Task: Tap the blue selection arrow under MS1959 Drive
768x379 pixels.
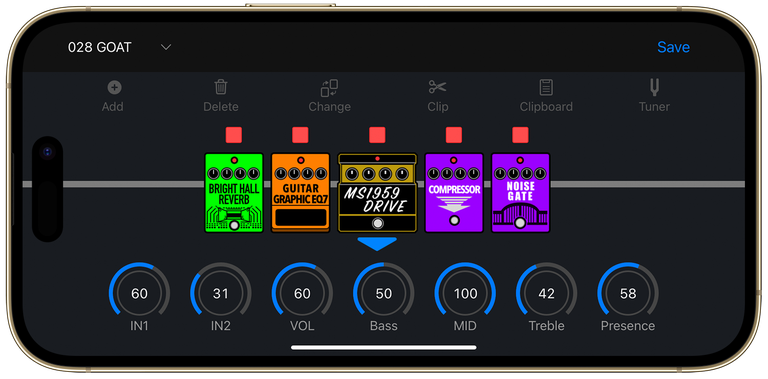Action: [x=377, y=244]
